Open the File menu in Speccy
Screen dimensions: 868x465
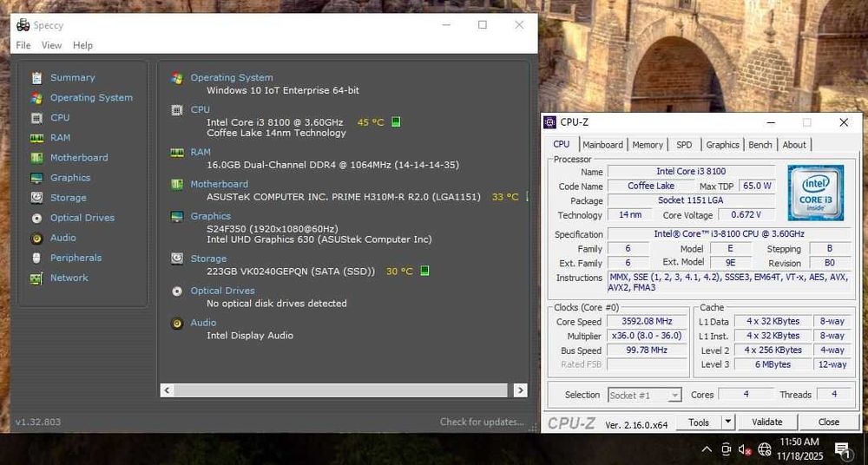(23, 45)
